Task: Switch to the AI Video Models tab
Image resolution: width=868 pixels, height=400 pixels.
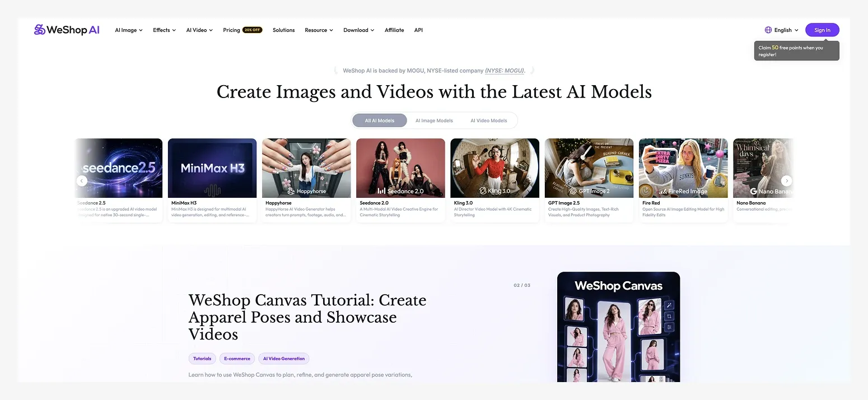Action: pos(489,120)
